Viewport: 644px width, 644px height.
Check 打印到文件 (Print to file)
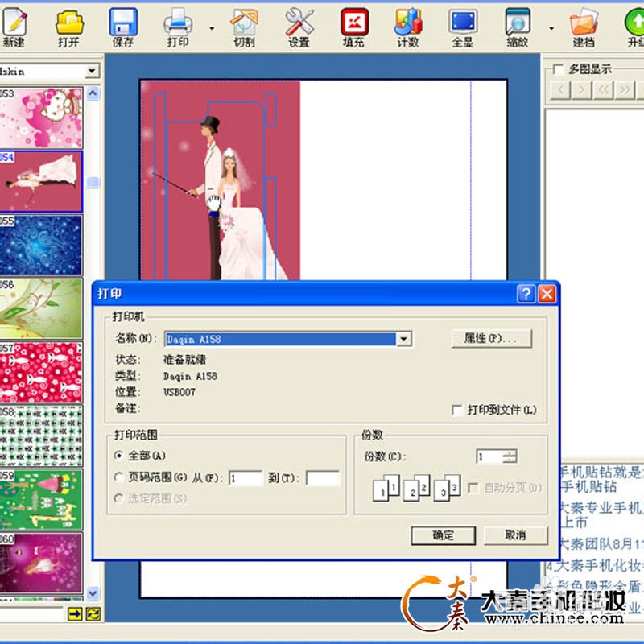point(456,410)
